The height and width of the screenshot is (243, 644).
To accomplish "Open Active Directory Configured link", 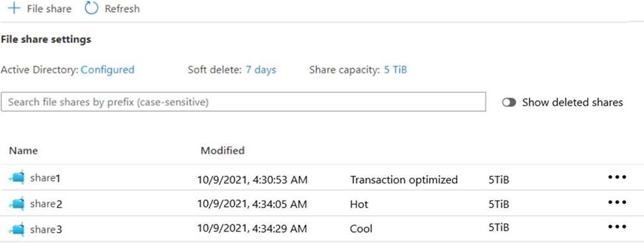I will click(x=108, y=70).
